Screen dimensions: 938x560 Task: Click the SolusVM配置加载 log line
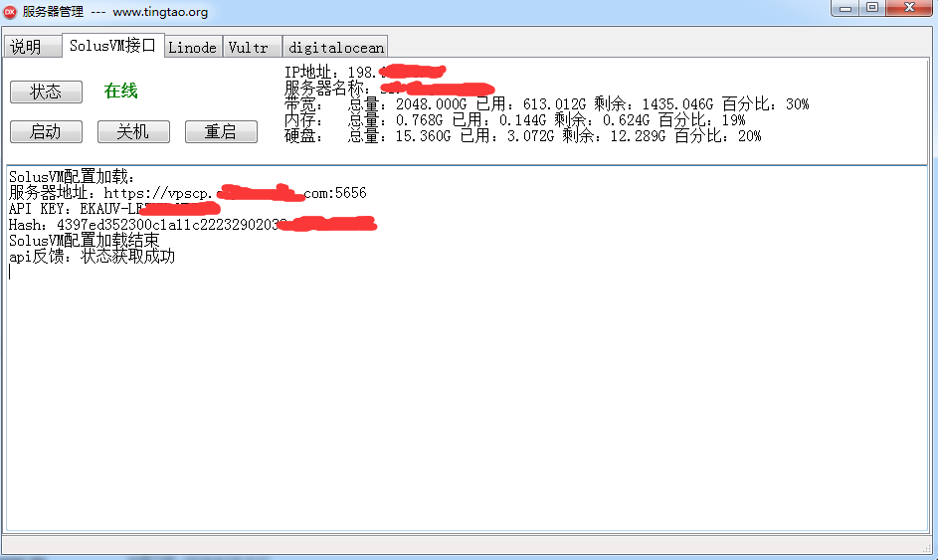tap(72, 177)
